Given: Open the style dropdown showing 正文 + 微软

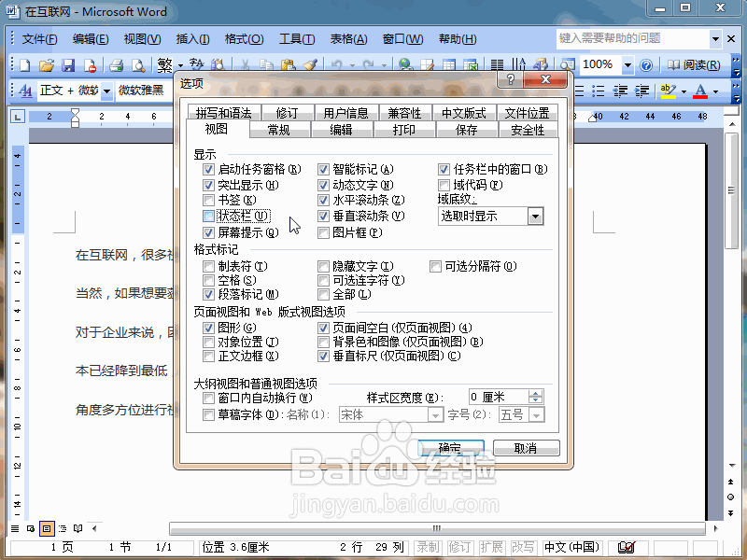Looking at the screenshot, I should [x=107, y=91].
